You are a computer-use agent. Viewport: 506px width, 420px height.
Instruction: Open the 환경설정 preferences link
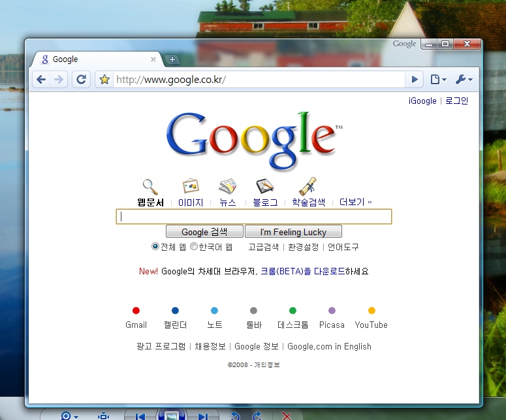tap(304, 248)
